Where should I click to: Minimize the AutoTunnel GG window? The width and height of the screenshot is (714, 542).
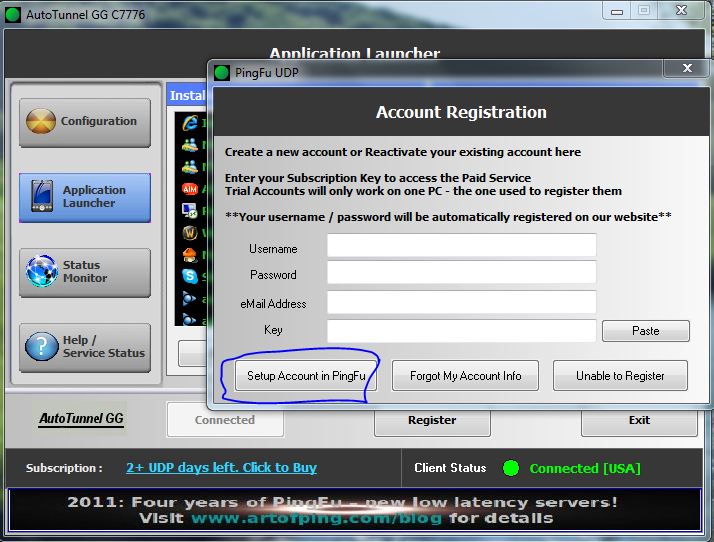tap(617, 10)
